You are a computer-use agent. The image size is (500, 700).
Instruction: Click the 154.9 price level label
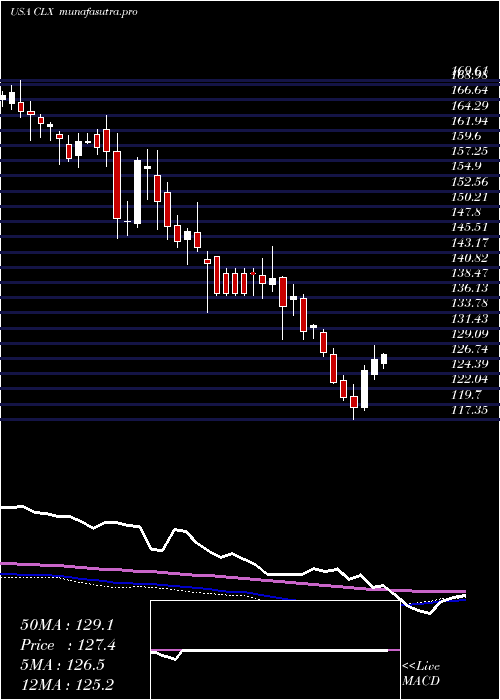[467, 167]
